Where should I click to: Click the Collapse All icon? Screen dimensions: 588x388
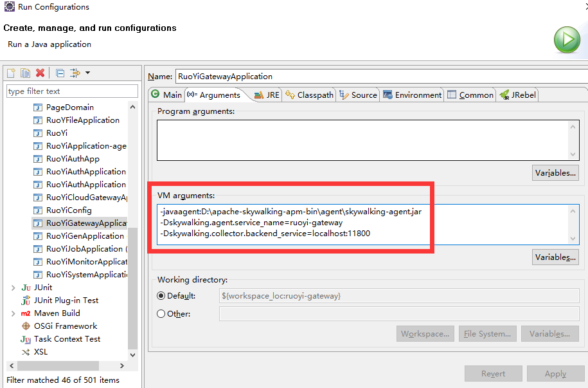click(x=60, y=73)
